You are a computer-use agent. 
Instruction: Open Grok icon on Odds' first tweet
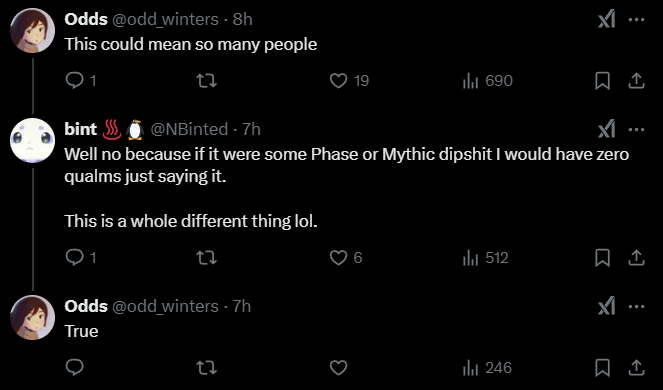[606, 19]
